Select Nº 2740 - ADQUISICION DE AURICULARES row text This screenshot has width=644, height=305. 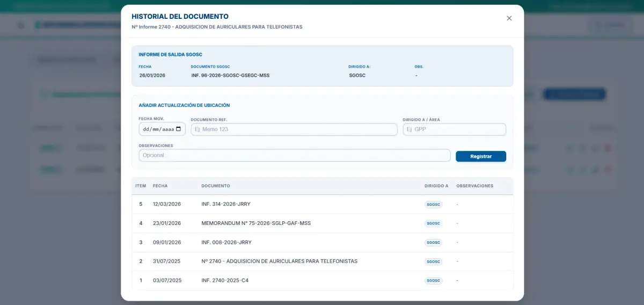279,262
